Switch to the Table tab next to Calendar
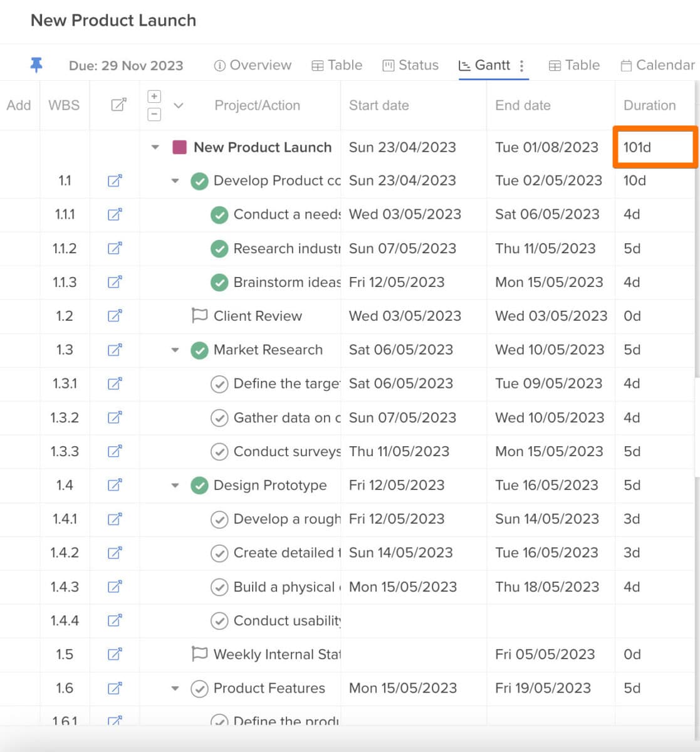 click(x=574, y=65)
